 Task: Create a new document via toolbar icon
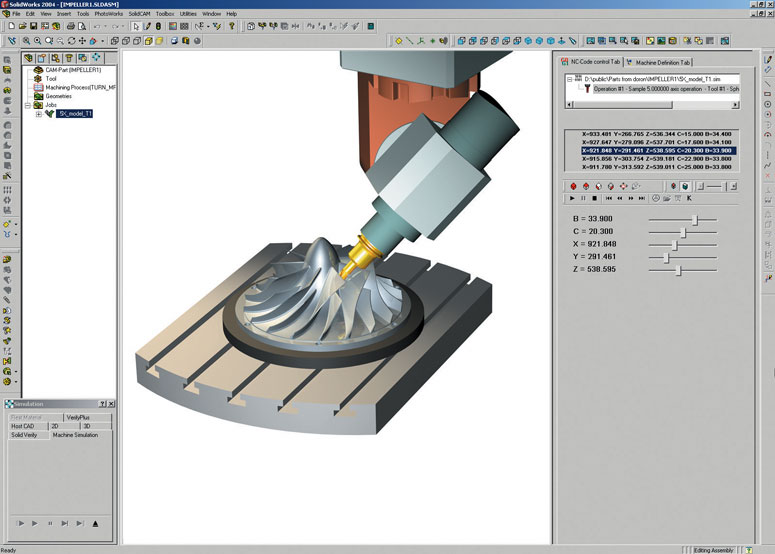click(x=11, y=26)
